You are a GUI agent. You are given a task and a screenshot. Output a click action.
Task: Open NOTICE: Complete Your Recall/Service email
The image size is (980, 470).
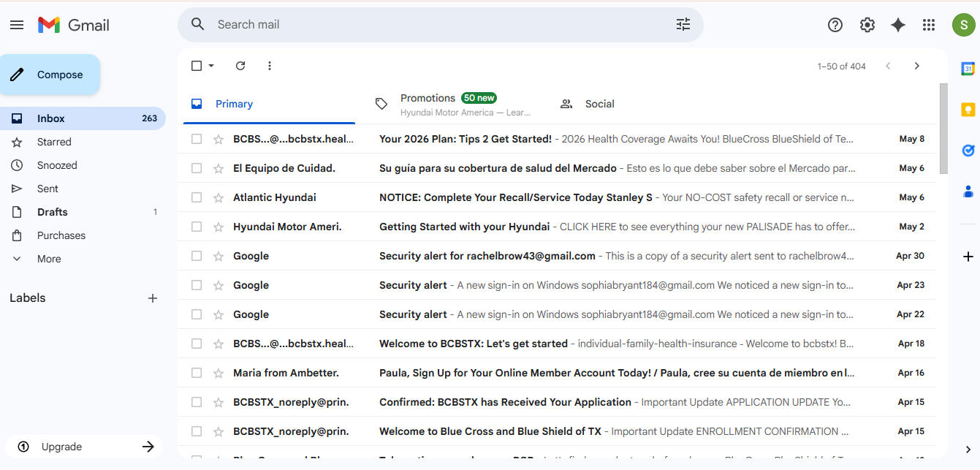click(556, 197)
